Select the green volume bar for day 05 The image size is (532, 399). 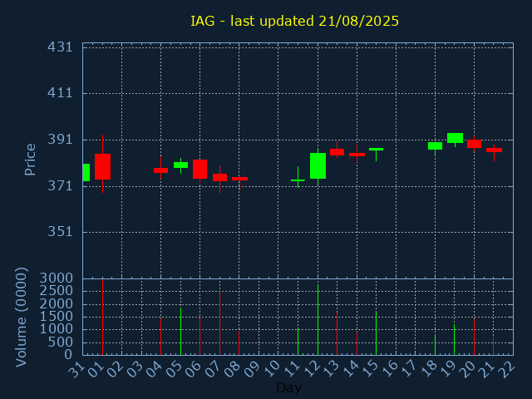(x=181, y=331)
